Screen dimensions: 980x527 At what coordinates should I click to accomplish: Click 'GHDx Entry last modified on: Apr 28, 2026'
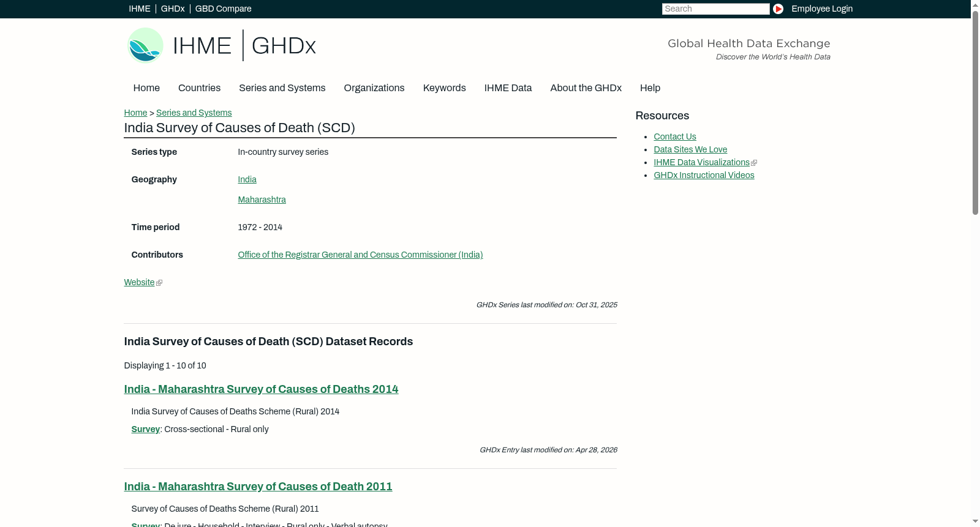click(x=548, y=450)
